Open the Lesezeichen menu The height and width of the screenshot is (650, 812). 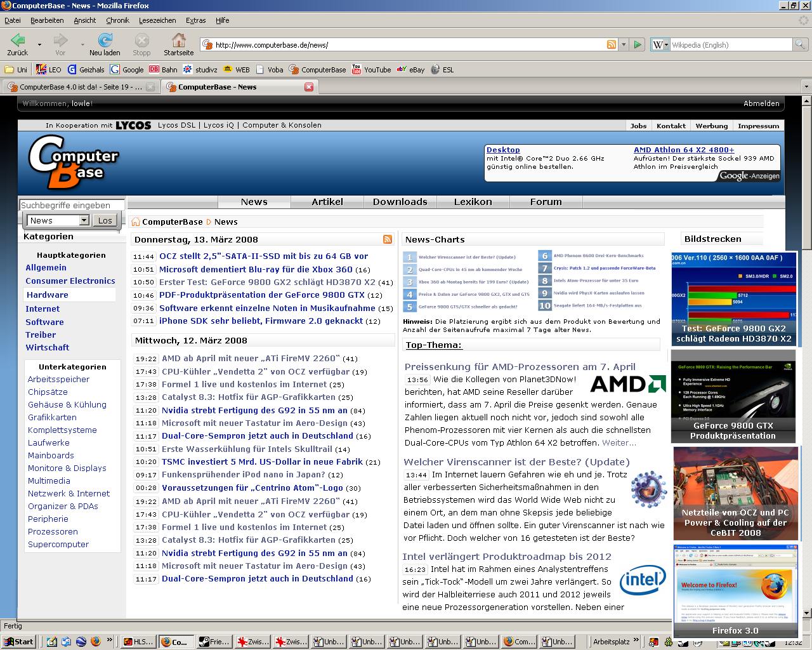point(157,20)
